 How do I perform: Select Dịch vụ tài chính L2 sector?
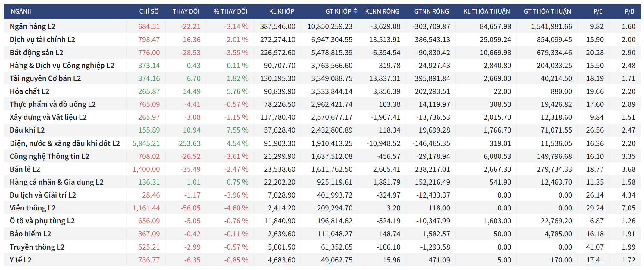click(x=42, y=40)
